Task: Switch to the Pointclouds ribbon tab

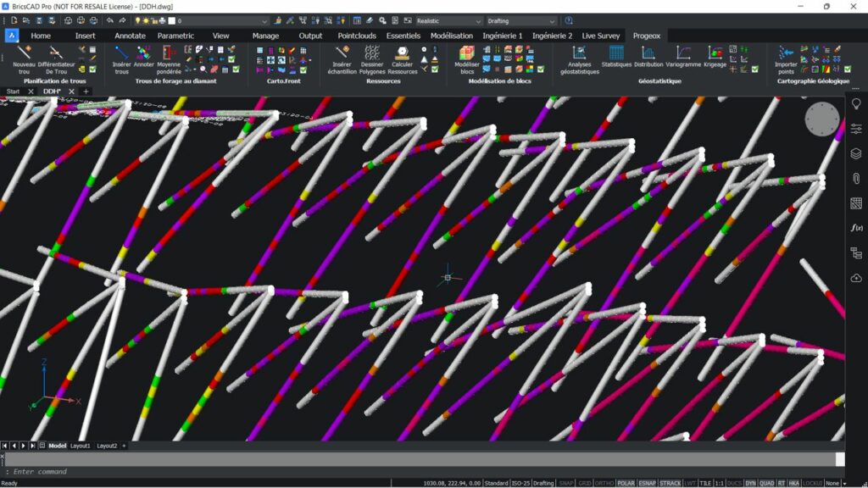Action: (357, 36)
